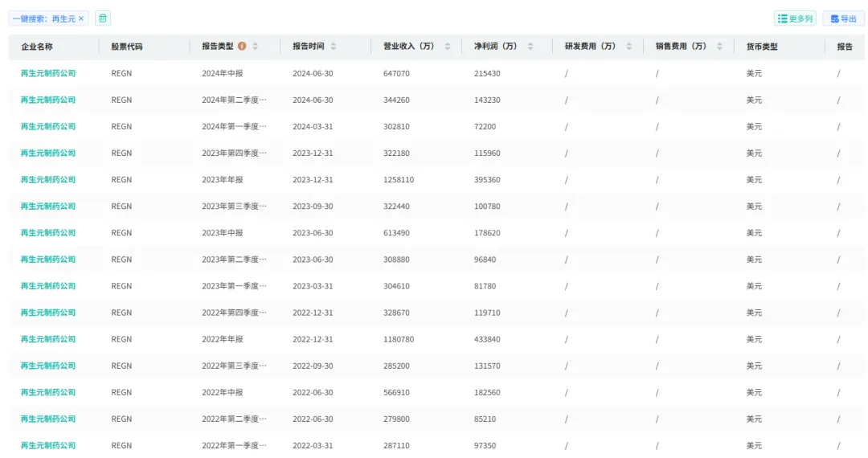Select net profit value 72200
Screen dimensions: 868x458
pos(485,127)
